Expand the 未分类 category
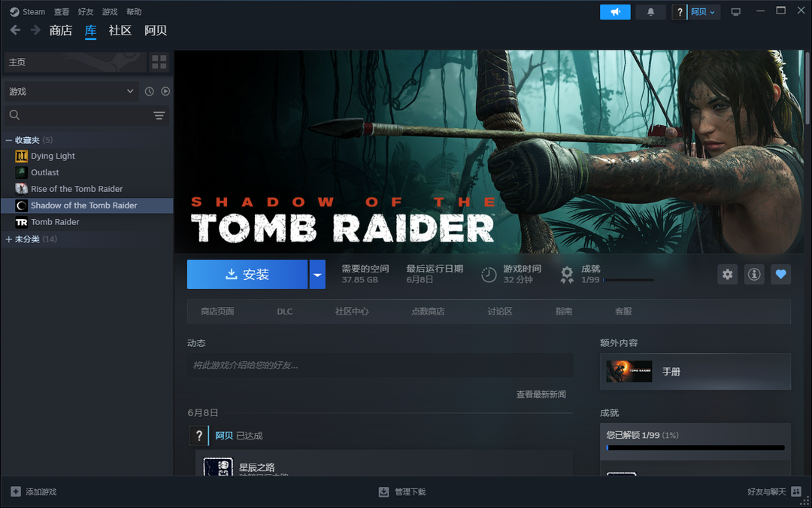 pos(8,239)
